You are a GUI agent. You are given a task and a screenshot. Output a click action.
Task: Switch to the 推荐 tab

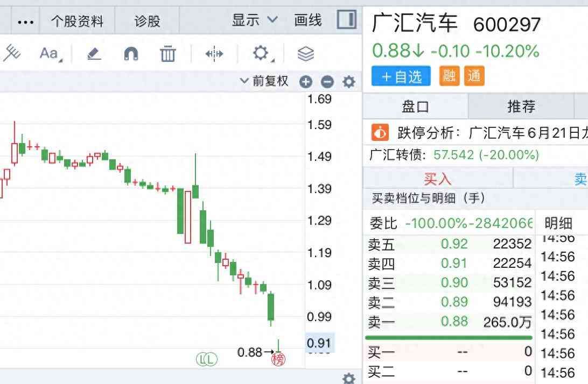[x=521, y=106]
